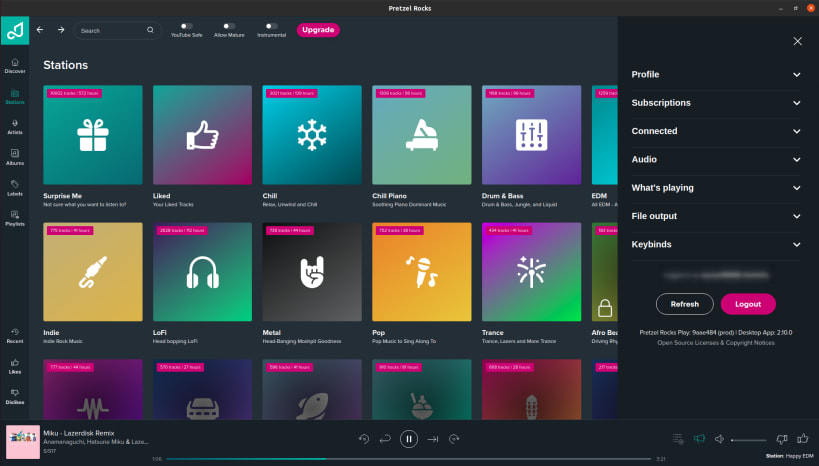The width and height of the screenshot is (819, 466).
Task: Click the skip forward seconds icon
Action: coord(454,439)
